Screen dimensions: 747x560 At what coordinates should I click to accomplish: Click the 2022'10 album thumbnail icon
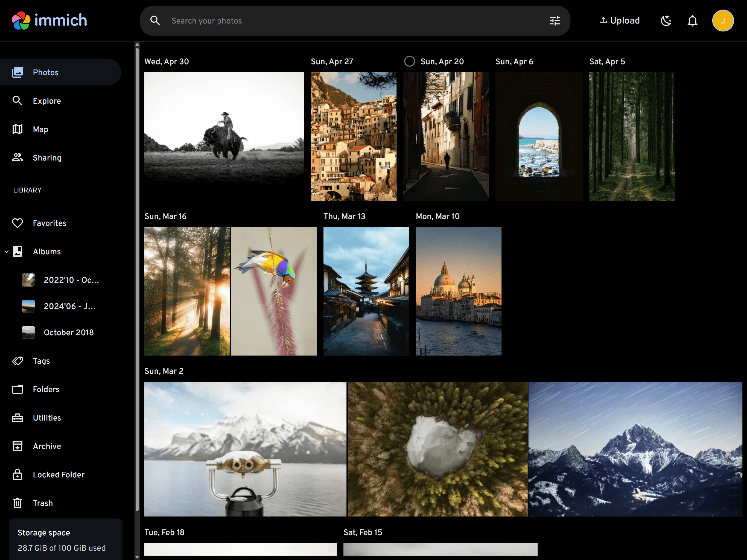(x=28, y=280)
